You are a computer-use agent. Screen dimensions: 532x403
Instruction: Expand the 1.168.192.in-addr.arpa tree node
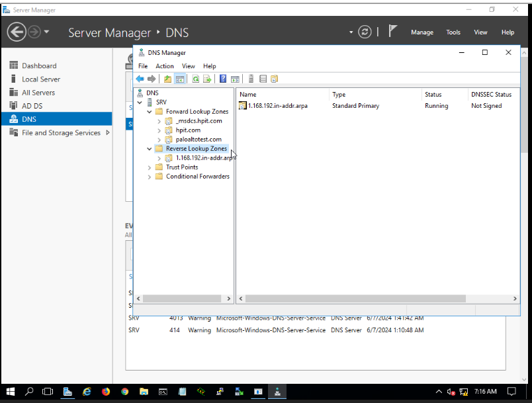159,158
